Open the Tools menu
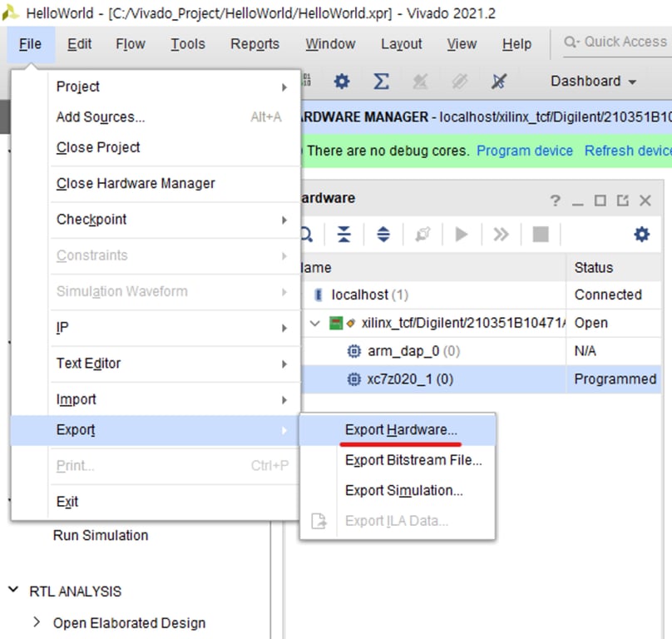672x639 pixels. [x=188, y=44]
